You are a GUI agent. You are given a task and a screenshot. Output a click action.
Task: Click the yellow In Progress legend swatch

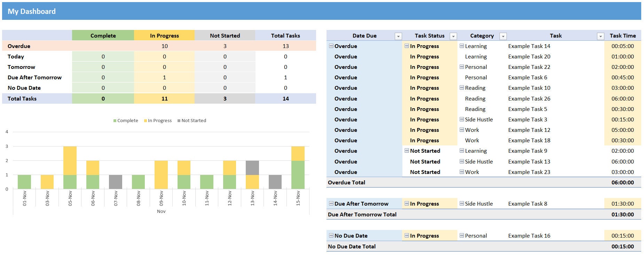[146, 121]
